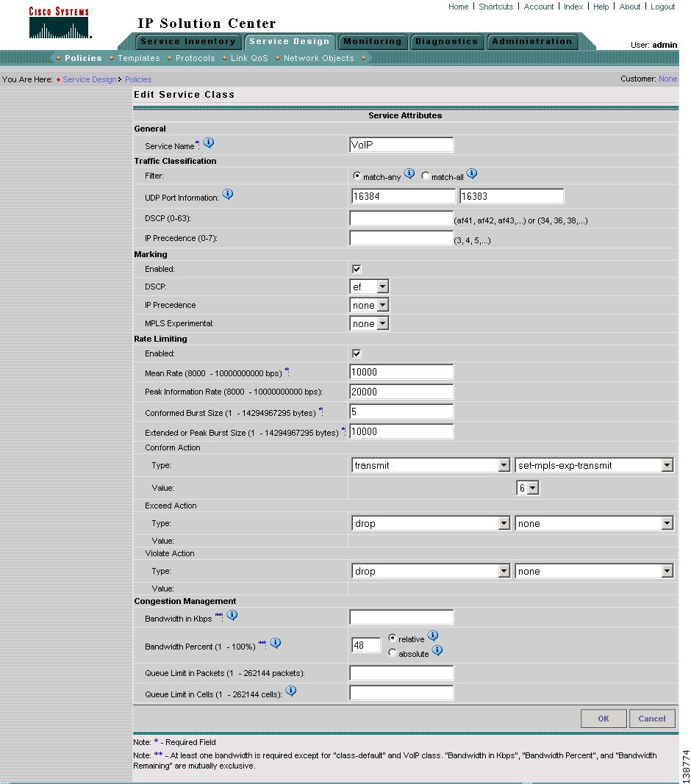Click info icon for Queue Limit in Cells
The image size is (691, 784).
pos(290,691)
